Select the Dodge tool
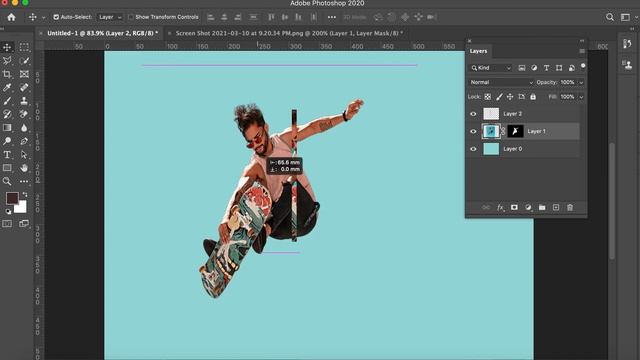 click(7, 141)
